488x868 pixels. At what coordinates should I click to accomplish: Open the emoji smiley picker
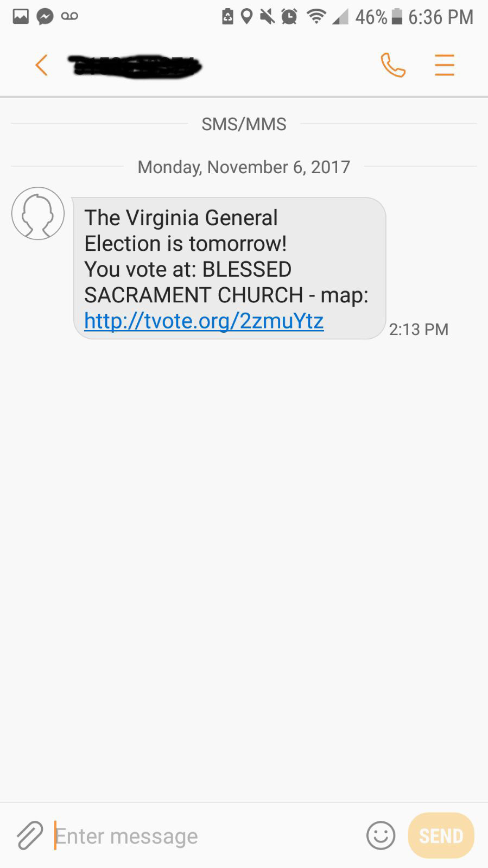[x=381, y=835]
